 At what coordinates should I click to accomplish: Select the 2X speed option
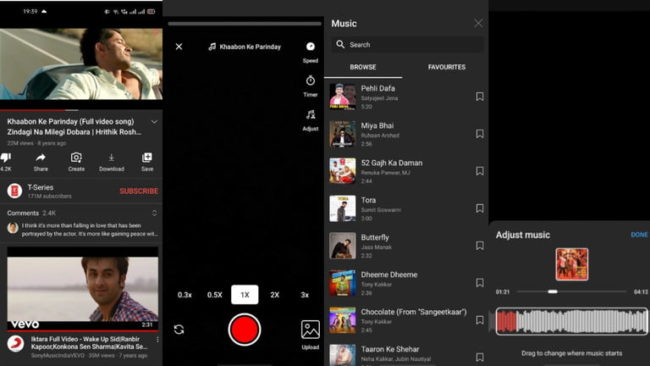pos(274,295)
